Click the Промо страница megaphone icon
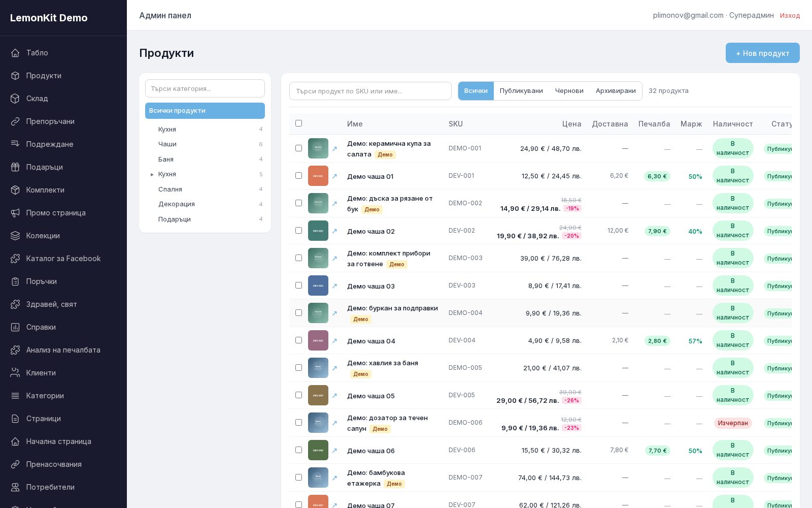This screenshot has height=508, width=812. (15, 213)
